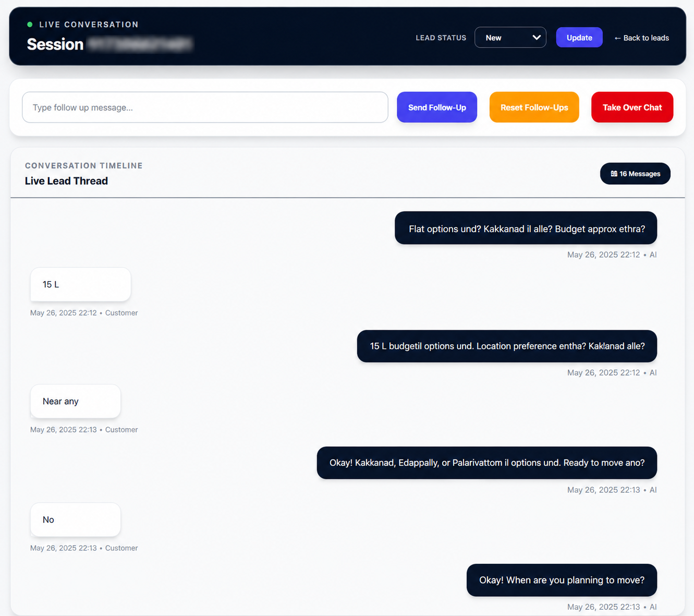Click the timestamp under the "No" customer message
Image resolution: width=694 pixels, height=616 pixels.
pos(84,548)
